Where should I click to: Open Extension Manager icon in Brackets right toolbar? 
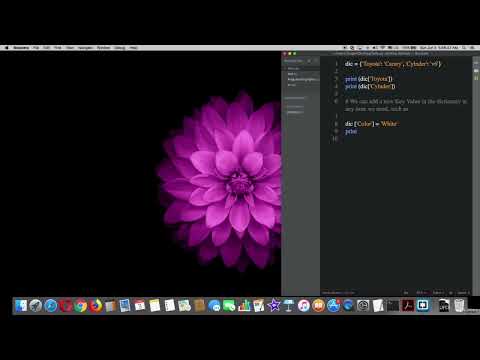point(476,71)
